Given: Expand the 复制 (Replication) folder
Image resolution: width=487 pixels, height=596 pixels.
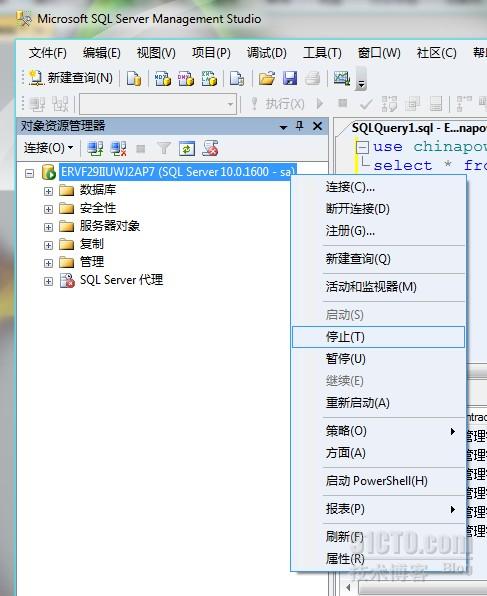Looking at the screenshot, I should click(48, 245).
